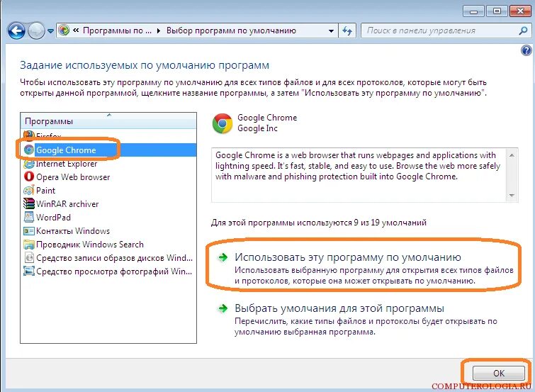The width and height of the screenshot is (535, 392).
Task: Click green arrow by "Использовать эту программу"
Action: click(223, 257)
